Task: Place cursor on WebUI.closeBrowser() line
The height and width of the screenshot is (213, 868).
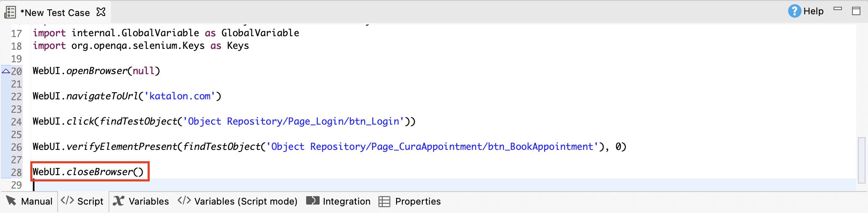Action: pyautogui.click(x=88, y=172)
